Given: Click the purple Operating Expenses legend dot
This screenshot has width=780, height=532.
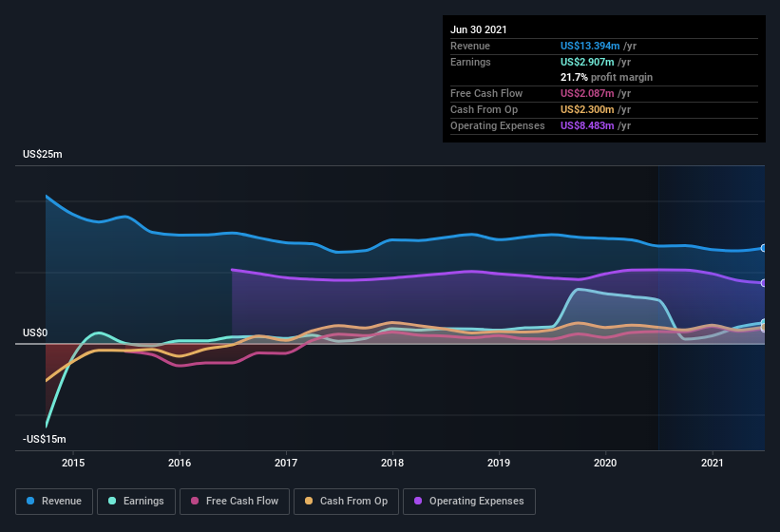Looking at the screenshot, I should click(x=418, y=502).
